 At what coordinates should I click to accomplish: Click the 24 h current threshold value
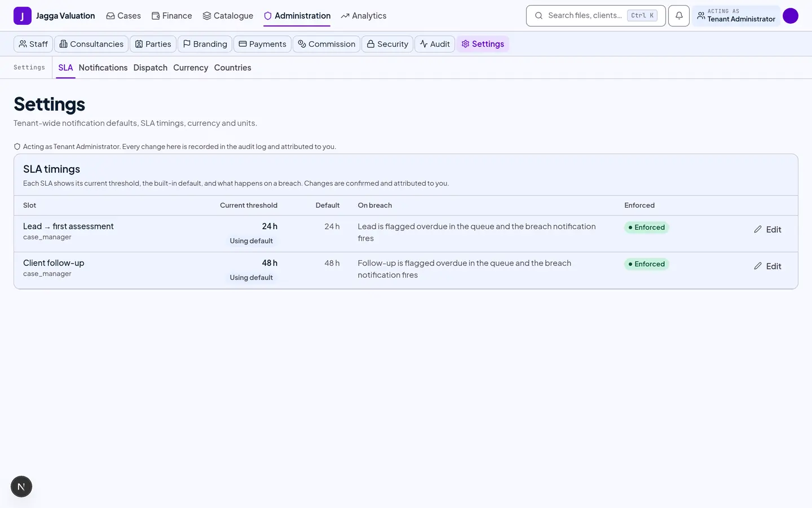coord(270,226)
